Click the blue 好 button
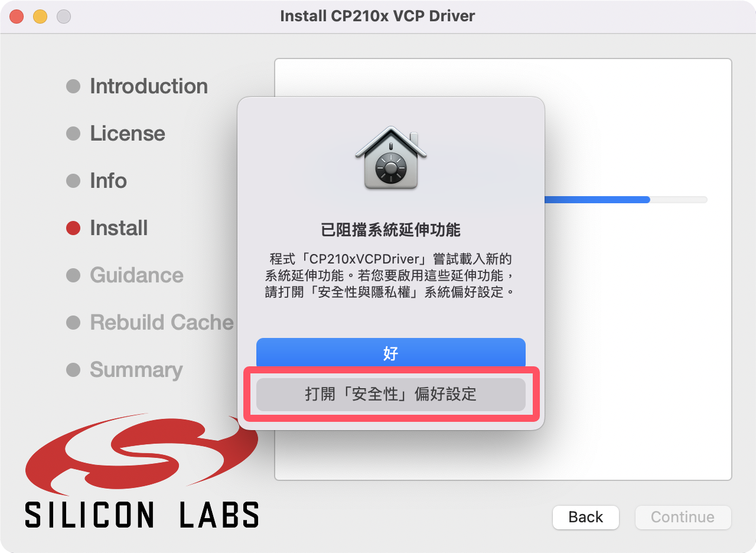The width and height of the screenshot is (756, 553). (x=391, y=353)
